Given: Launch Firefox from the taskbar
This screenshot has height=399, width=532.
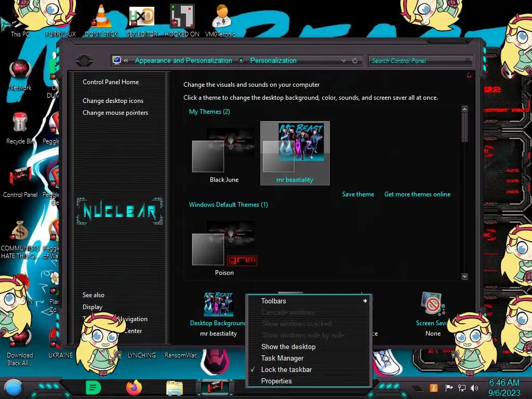Looking at the screenshot, I should pos(134,388).
